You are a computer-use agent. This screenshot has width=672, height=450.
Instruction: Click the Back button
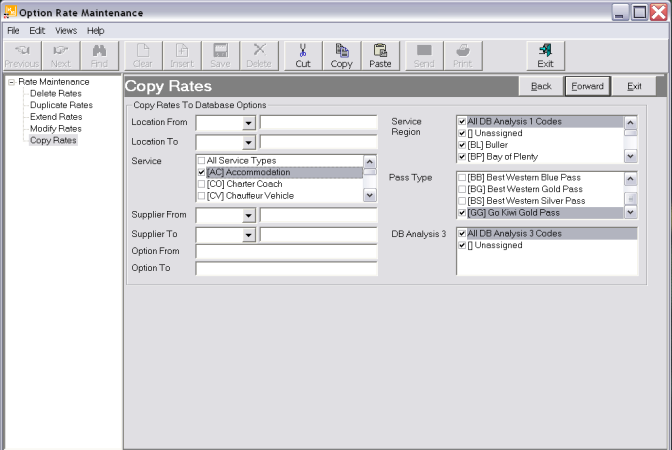point(541,86)
